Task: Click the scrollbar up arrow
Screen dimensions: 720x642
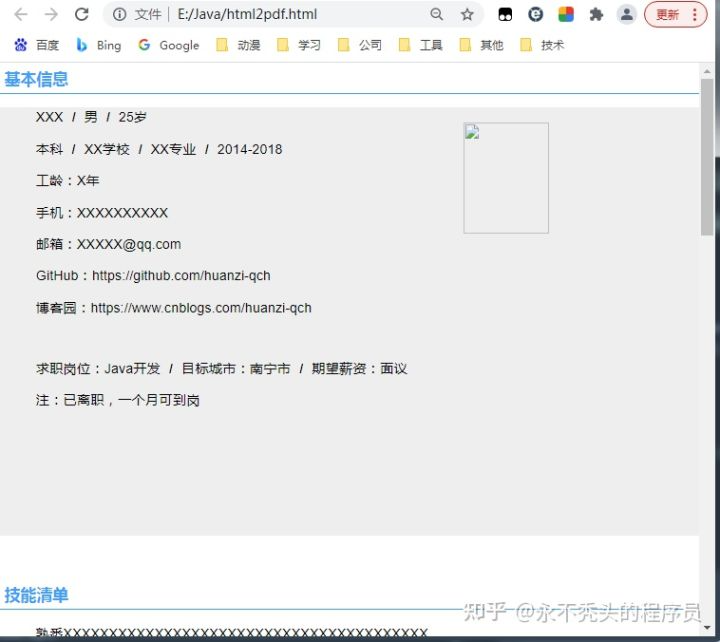Action: pos(707,72)
